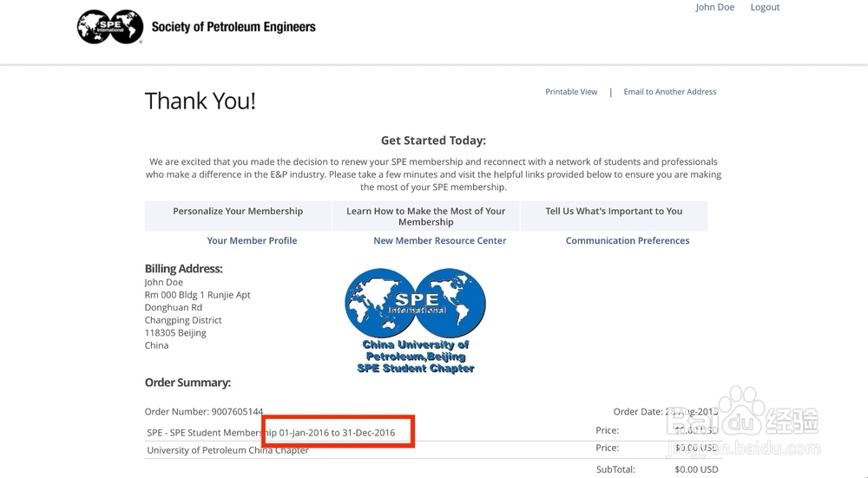The image size is (868, 478).
Task: Select address line Rm 000 Bldg 1 Runjie Apt
Action: click(x=197, y=295)
